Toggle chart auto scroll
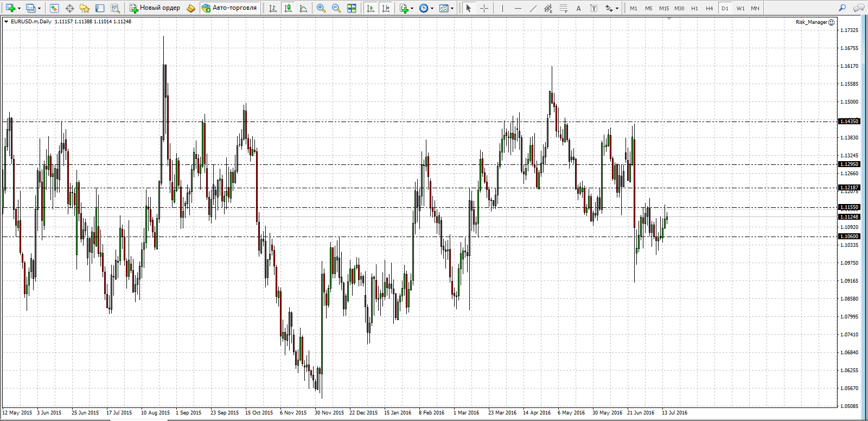 point(371,8)
